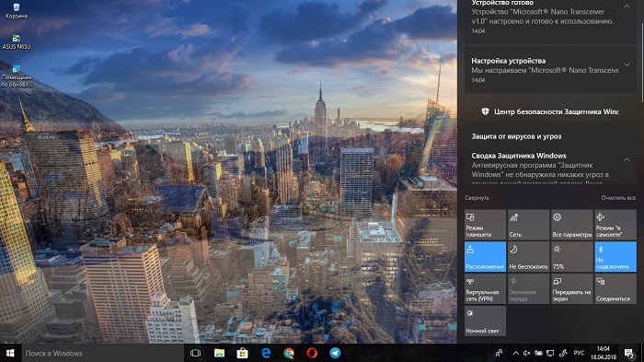The height and width of the screenshot is (362, 644).
Task: Click Очистить все notifications link
Action: 618,198
